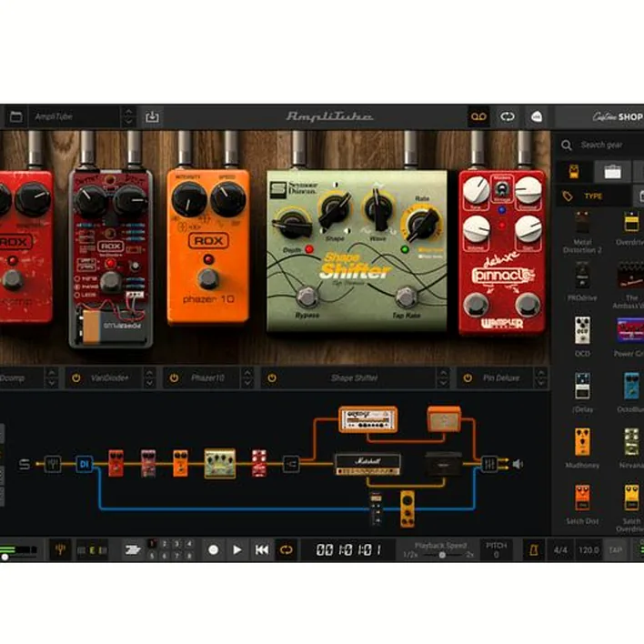Flip the Pinnacle Deluxe mini toggle switch

coord(501,190)
